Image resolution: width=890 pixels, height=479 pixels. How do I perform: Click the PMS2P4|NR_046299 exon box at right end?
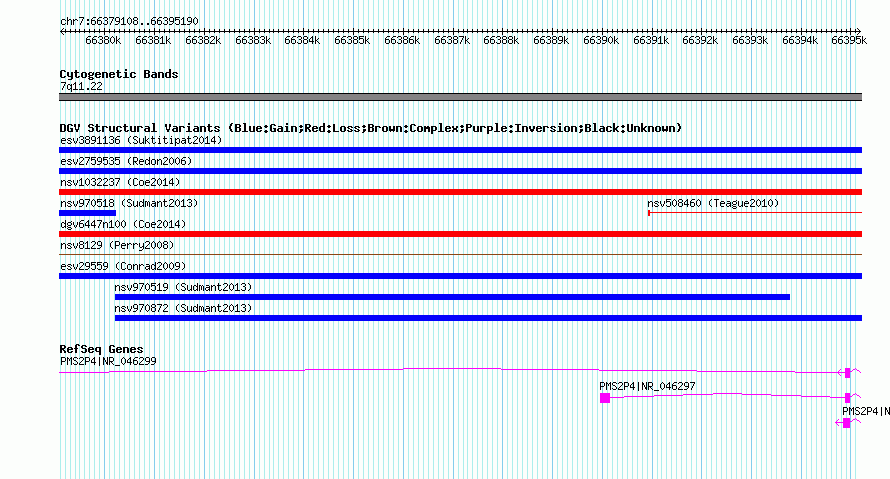point(847,373)
